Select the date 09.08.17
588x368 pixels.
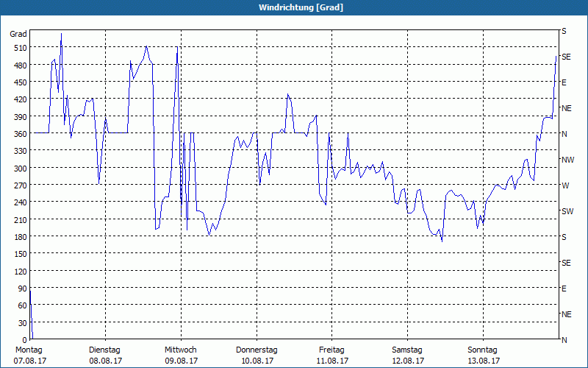pos(182,361)
